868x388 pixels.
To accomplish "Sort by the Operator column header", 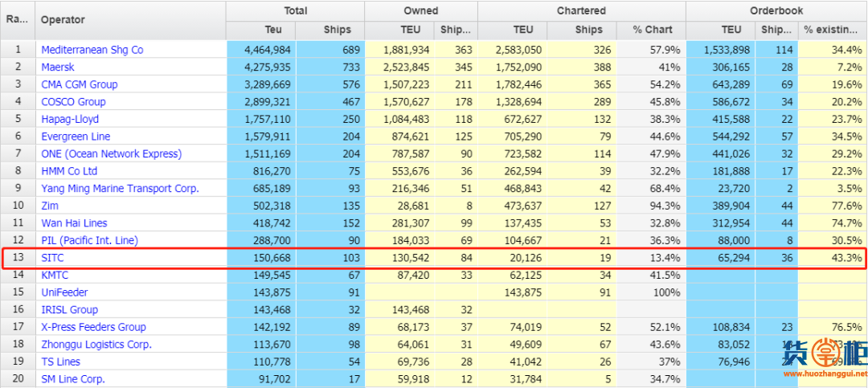I will (x=131, y=20).
